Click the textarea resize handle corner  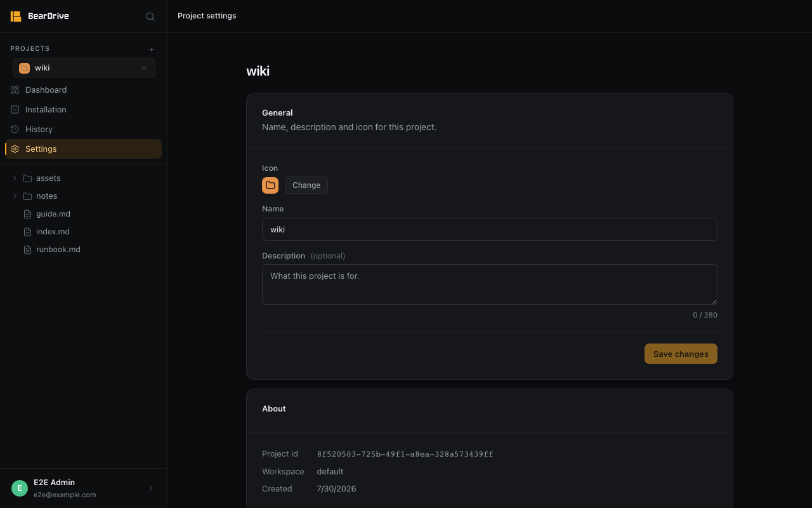pos(714,301)
